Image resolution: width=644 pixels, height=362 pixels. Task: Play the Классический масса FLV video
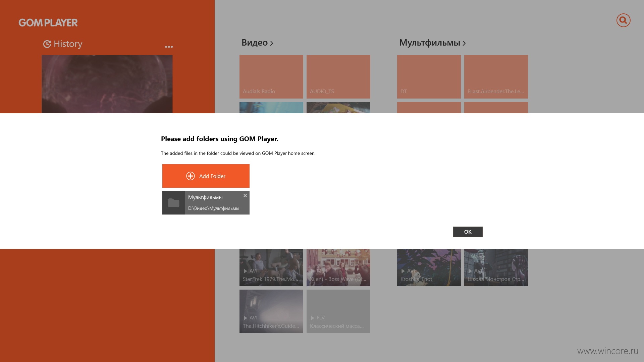pos(338,311)
